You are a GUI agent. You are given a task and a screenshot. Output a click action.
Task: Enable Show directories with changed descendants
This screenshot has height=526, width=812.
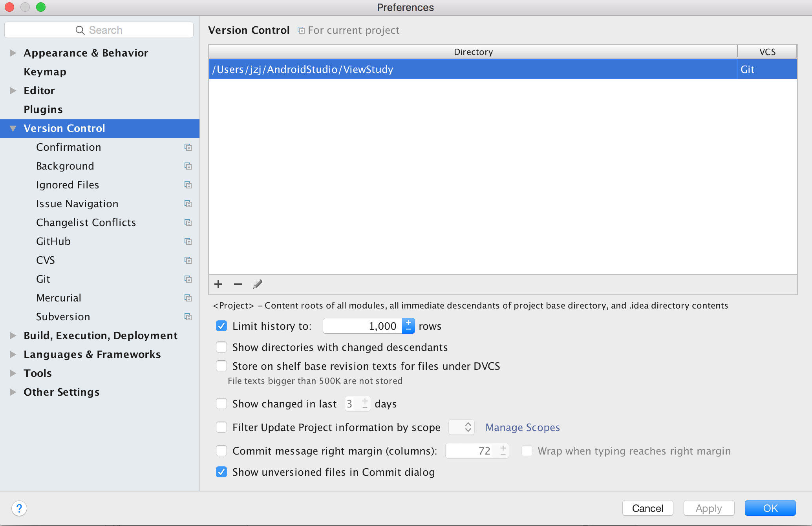coord(221,347)
